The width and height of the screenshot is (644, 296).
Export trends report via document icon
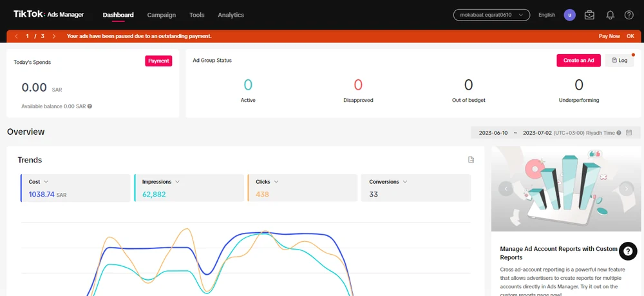[471, 159]
